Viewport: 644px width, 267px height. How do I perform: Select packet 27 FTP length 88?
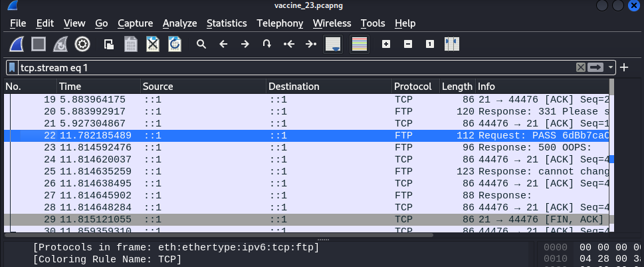click(307, 195)
